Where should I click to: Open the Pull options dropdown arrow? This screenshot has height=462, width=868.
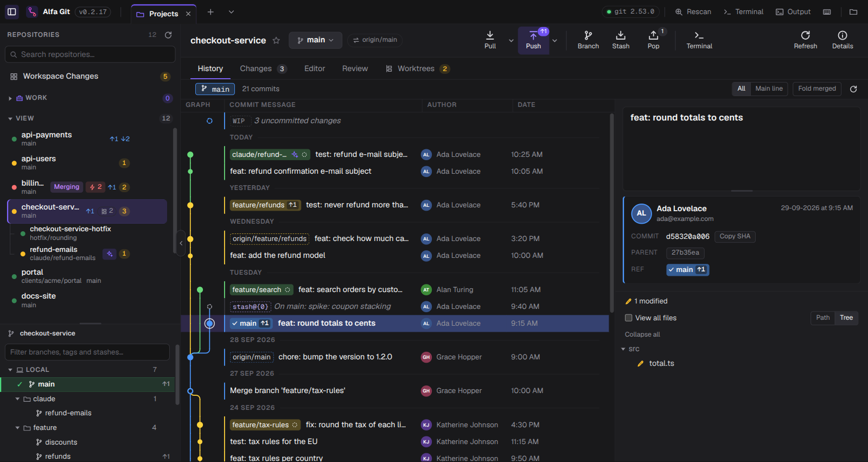pyautogui.click(x=510, y=41)
